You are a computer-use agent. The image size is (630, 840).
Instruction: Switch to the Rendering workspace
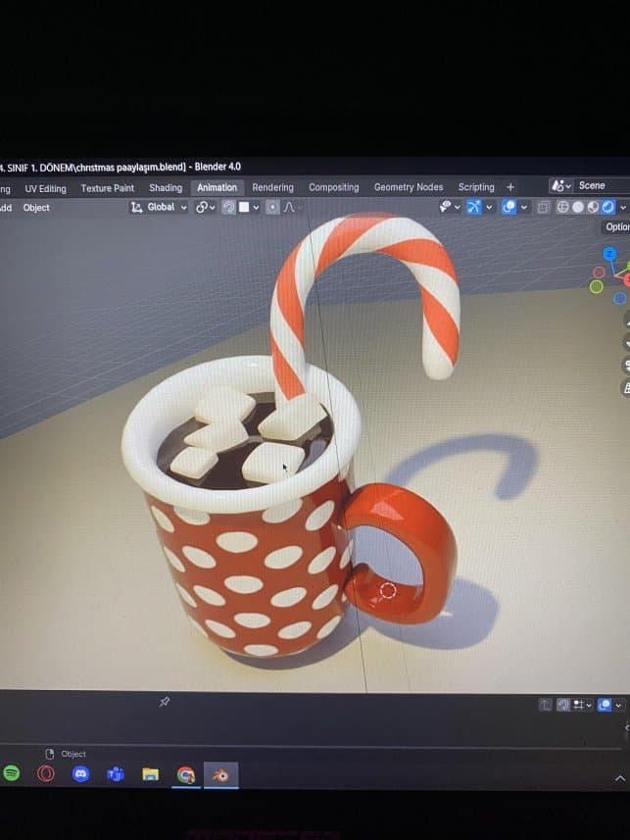[272, 187]
